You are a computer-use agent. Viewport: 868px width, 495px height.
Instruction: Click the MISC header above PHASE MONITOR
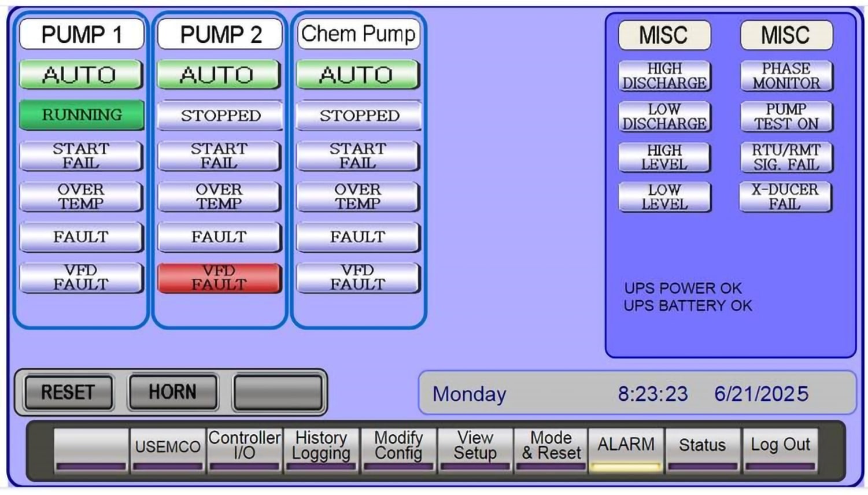(x=786, y=35)
